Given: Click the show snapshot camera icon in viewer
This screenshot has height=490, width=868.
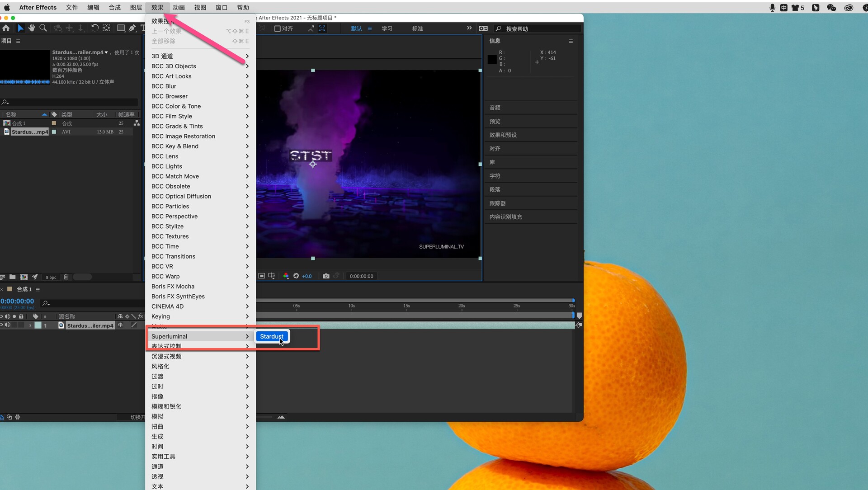Looking at the screenshot, I should (x=326, y=276).
